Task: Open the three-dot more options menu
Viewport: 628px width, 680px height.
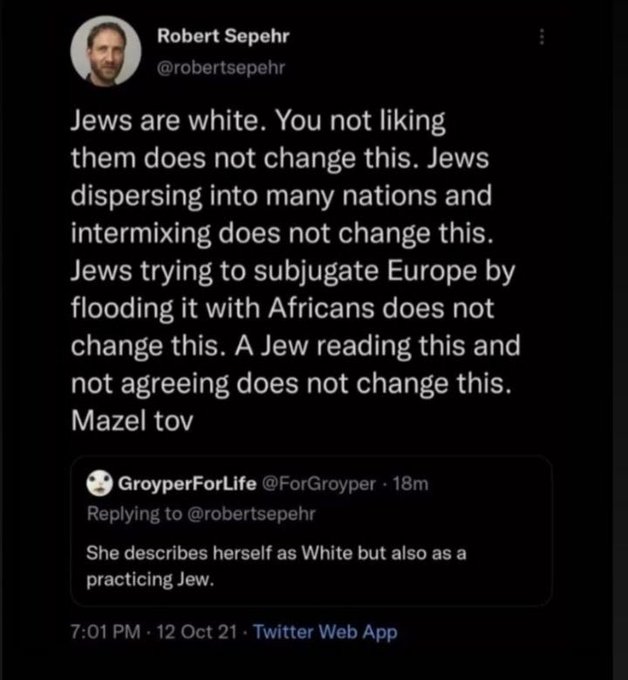Action: tap(543, 36)
